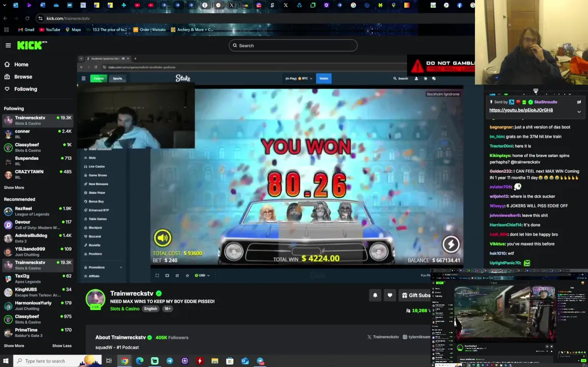Click the Stake Wallet button
Viewport: 588px width, 367px height.
click(x=324, y=78)
